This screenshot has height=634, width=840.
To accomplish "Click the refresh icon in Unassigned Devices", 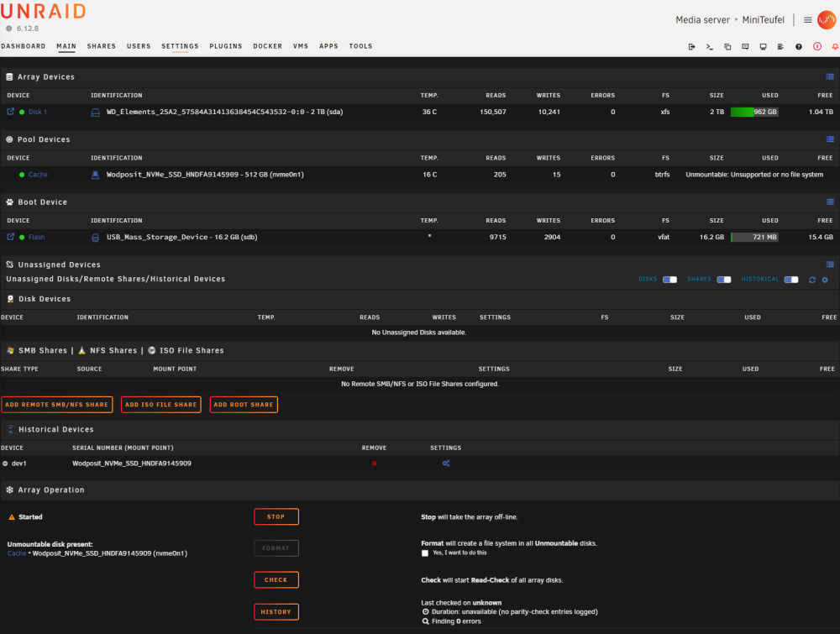I will click(812, 280).
